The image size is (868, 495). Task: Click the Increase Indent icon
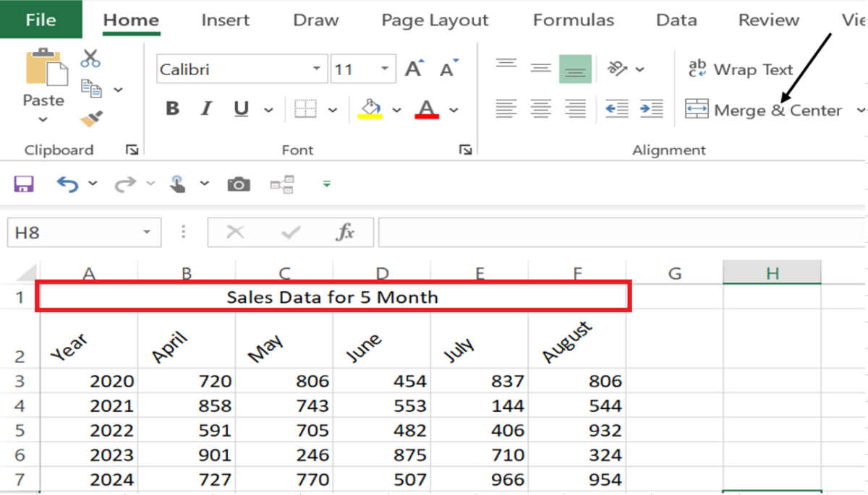point(652,109)
